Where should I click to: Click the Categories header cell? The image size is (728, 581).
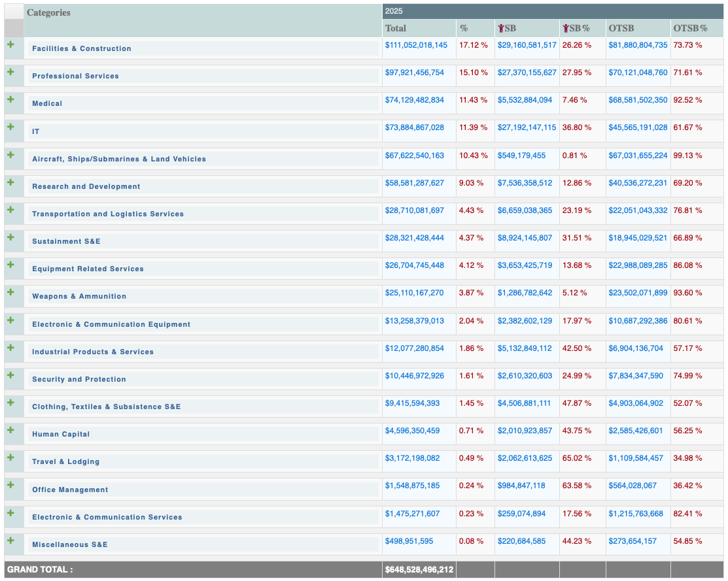pyautogui.click(x=48, y=12)
